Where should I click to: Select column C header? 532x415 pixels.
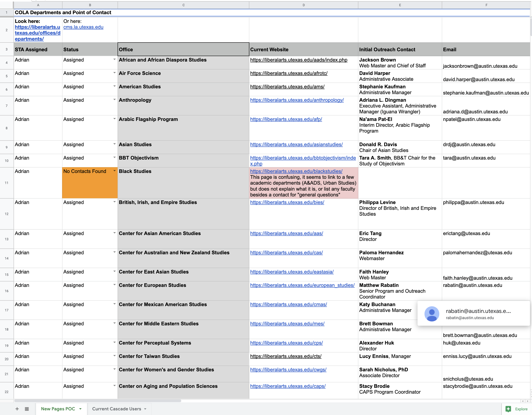pyautogui.click(x=183, y=5)
